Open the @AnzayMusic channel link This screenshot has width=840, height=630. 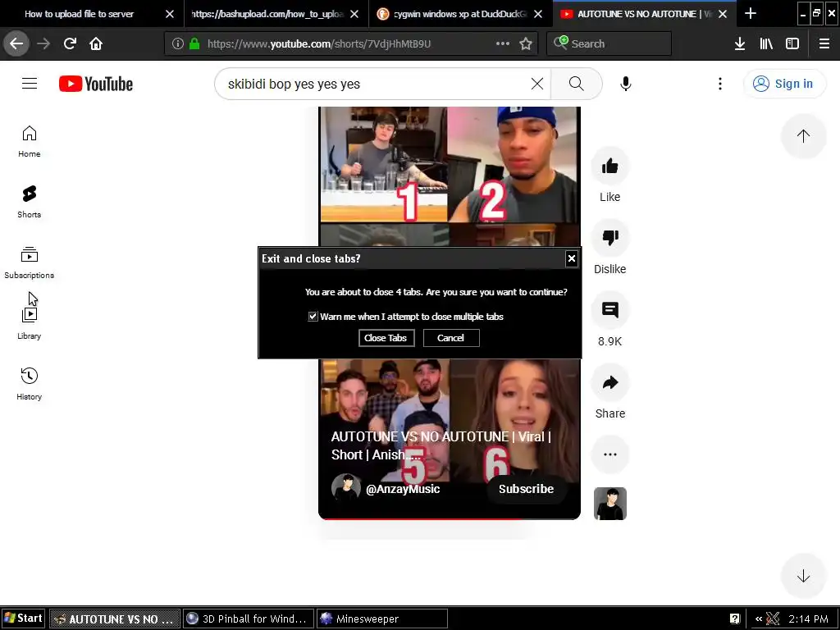point(402,489)
